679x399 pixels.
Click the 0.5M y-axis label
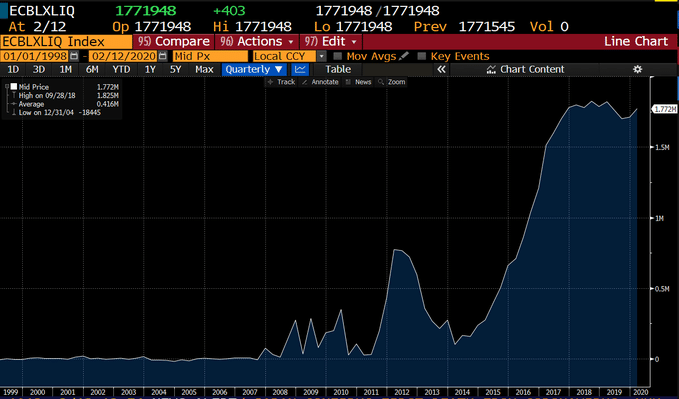coord(662,289)
